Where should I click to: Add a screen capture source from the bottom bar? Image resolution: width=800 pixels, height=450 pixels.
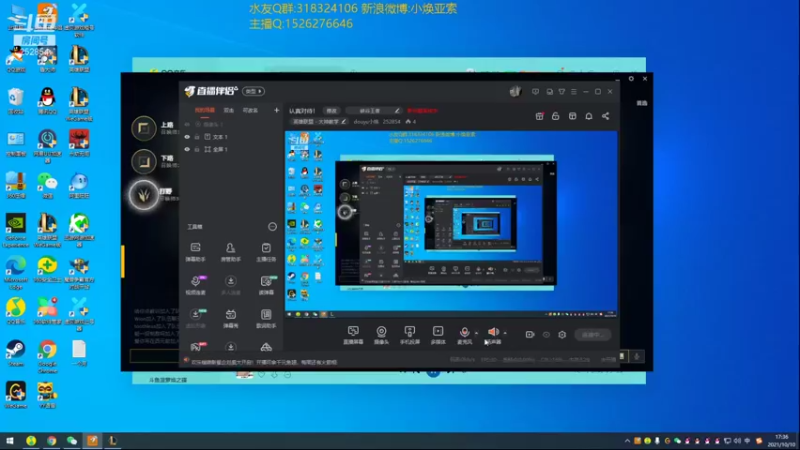(x=353, y=335)
